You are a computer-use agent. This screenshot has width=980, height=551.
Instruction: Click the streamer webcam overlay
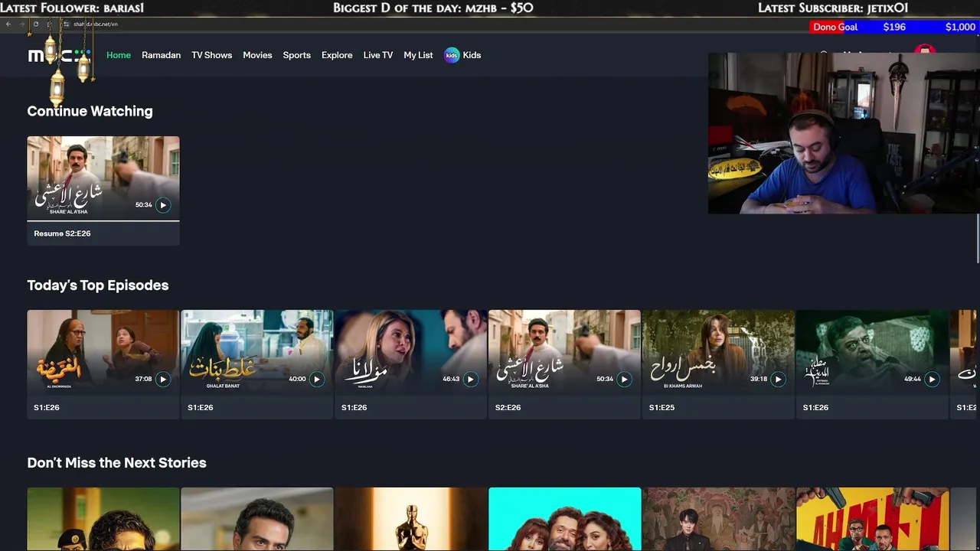pyautogui.click(x=844, y=133)
